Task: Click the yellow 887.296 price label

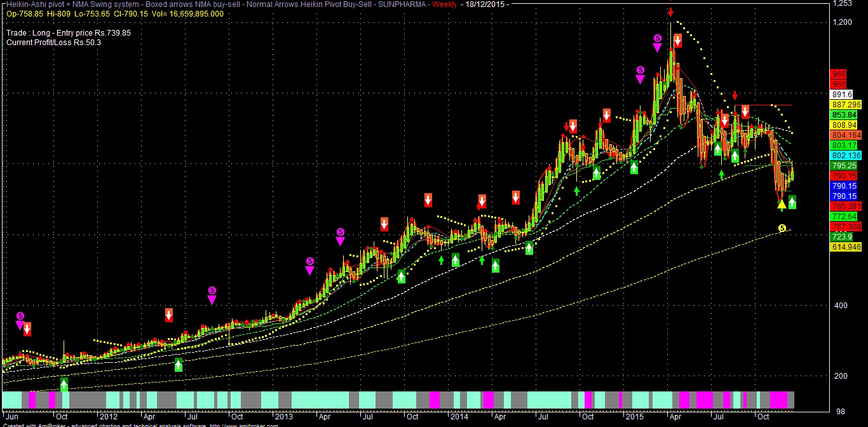Action: point(846,104)
